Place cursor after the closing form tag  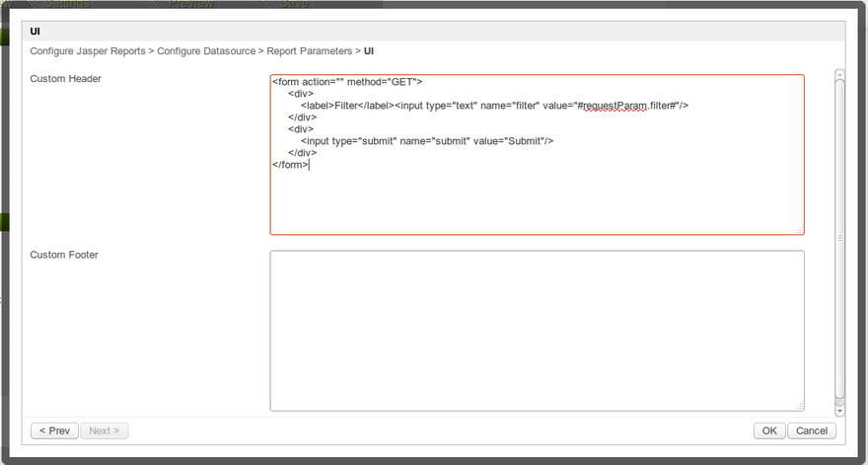click(310, 165)
